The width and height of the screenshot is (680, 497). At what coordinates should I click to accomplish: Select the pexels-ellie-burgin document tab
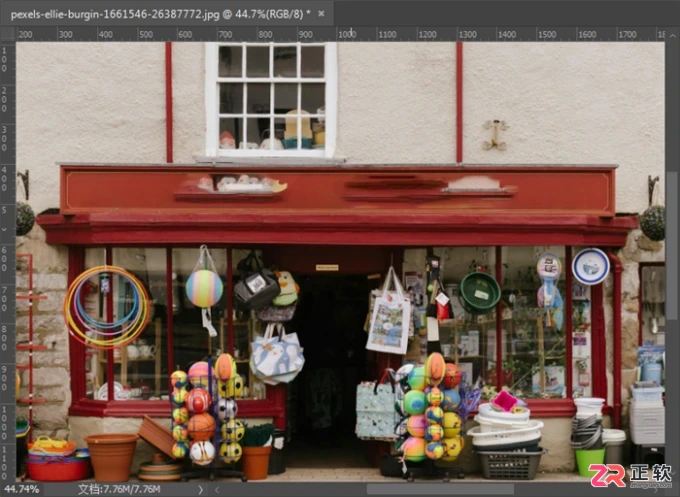click(167, 13)
